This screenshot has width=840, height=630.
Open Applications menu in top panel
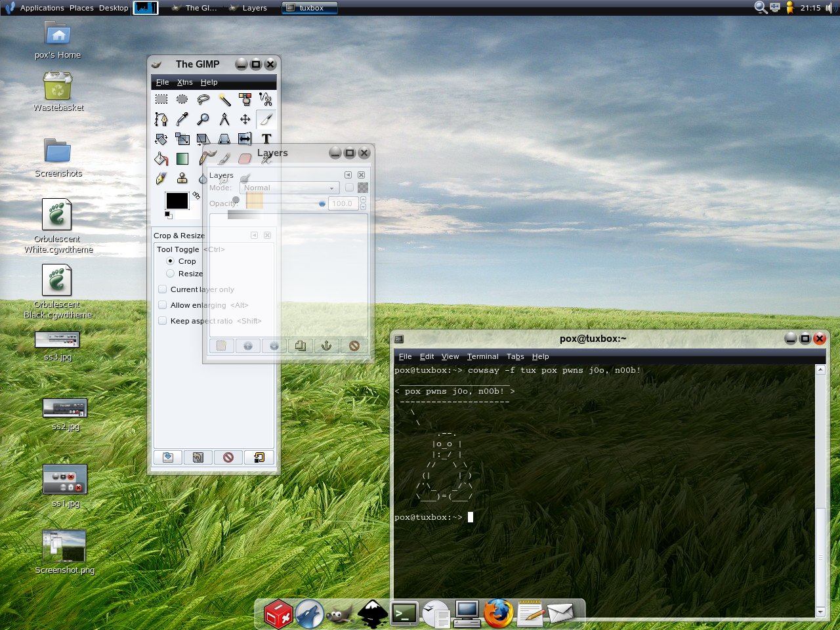point(42,8)
